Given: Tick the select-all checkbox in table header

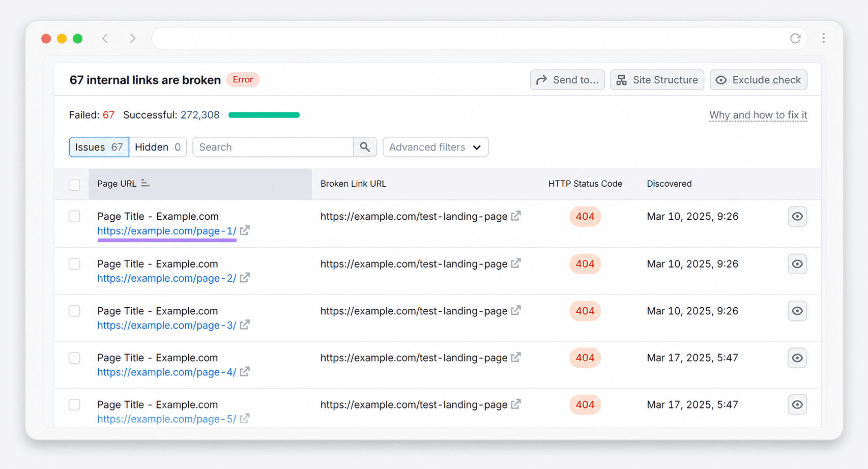Looking at the screenshot, I should coord(74,185).
